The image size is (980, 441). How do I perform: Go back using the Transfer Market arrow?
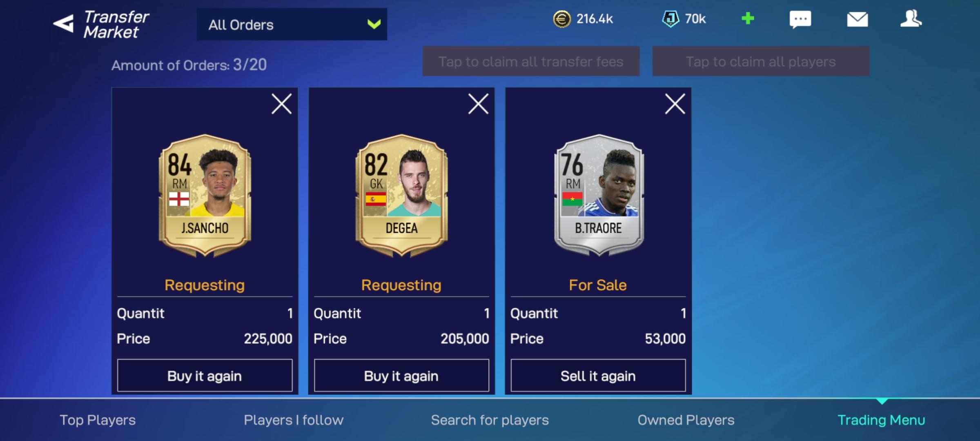pos(63,24)
